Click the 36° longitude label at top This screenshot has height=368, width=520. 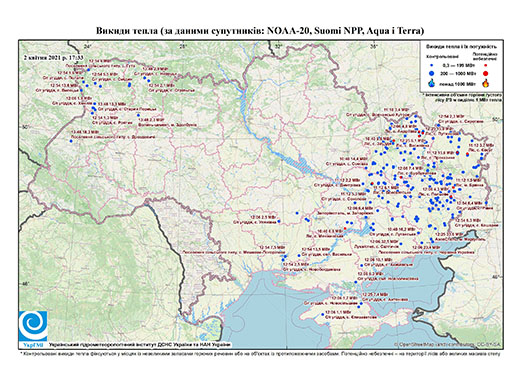pyautogui.click(x=374, y=46)
